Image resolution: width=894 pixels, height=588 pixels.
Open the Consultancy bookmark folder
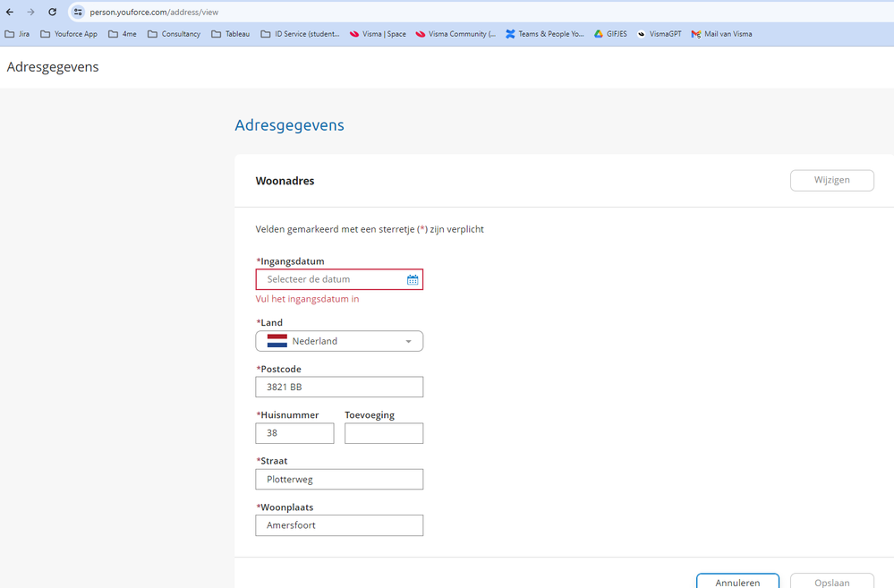coord(174,34)
